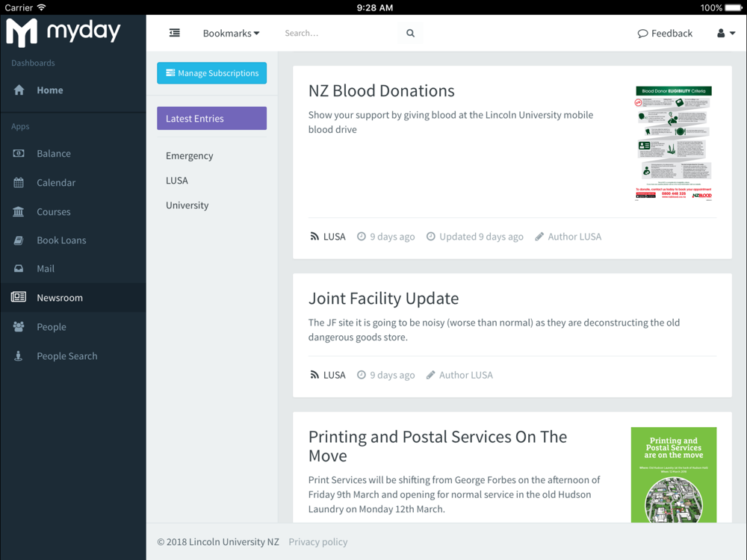
Task: Click the 9 days ago clock on Joint Facility Update
Action: pyautogui.click(x=362, y=375)
